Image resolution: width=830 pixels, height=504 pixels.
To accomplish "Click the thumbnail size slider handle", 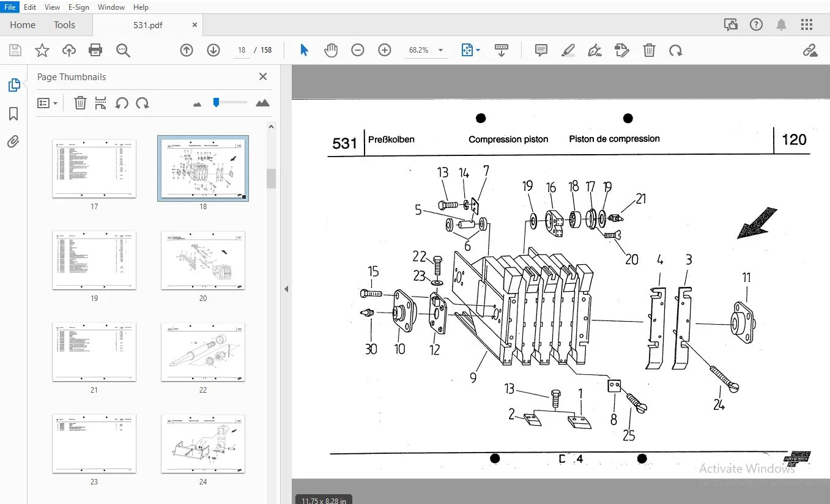I will (x=216, y=102).
